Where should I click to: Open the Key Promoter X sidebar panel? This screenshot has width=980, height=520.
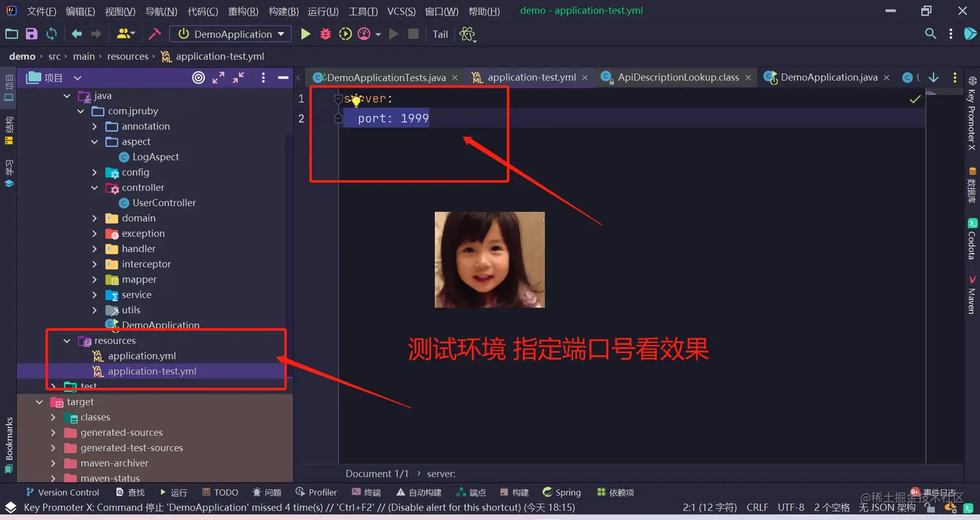(x=970, y=117)
